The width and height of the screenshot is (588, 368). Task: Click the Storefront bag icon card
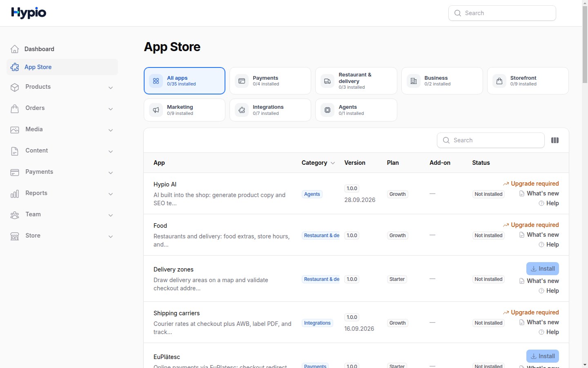499,81
